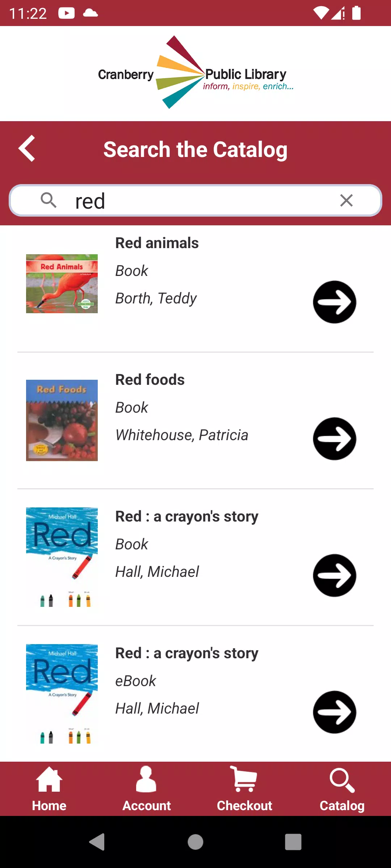Tap the magnifier icon in search box
391x868 pixels.
[x=49, y=200]
